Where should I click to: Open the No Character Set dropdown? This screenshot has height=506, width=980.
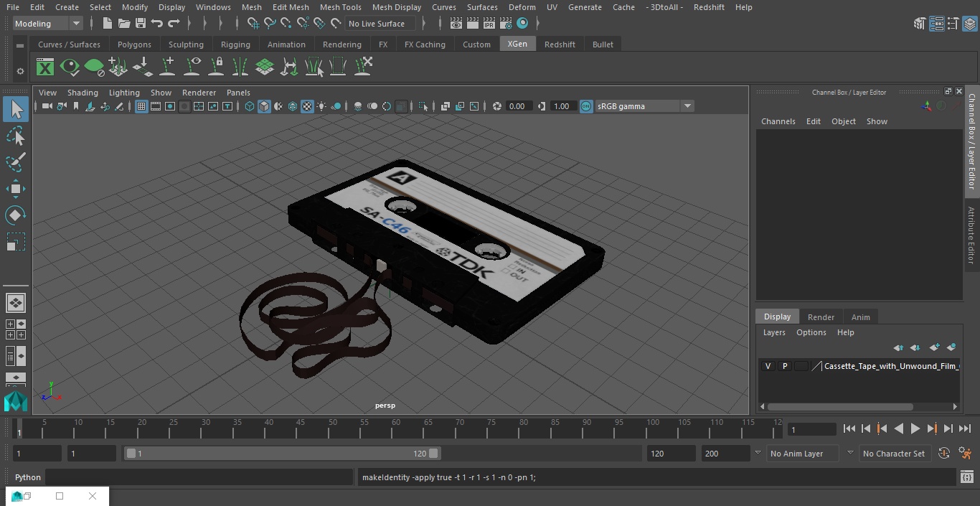point(894,454)
